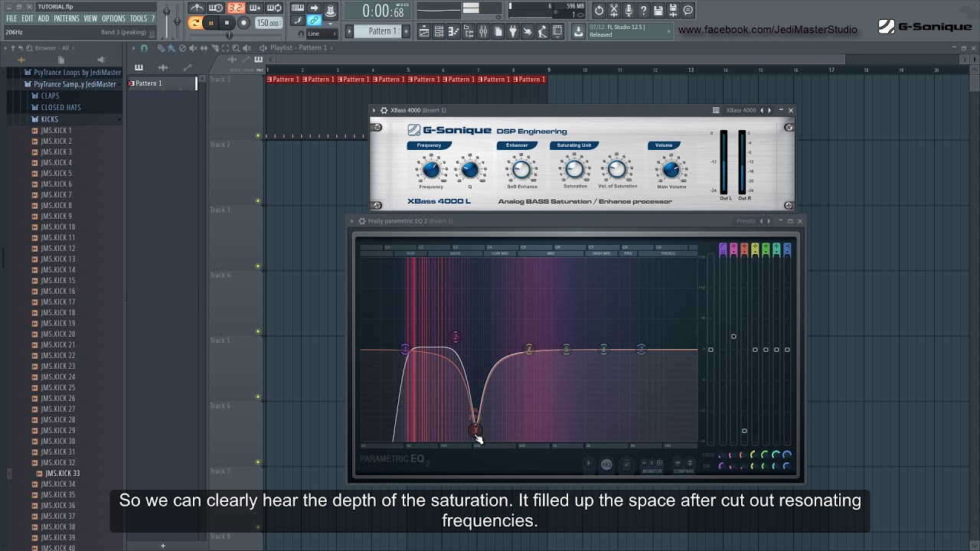Select next preset arrow in XBass 4000
Viewport: 980px width, 551px height.
click(769, 110)
